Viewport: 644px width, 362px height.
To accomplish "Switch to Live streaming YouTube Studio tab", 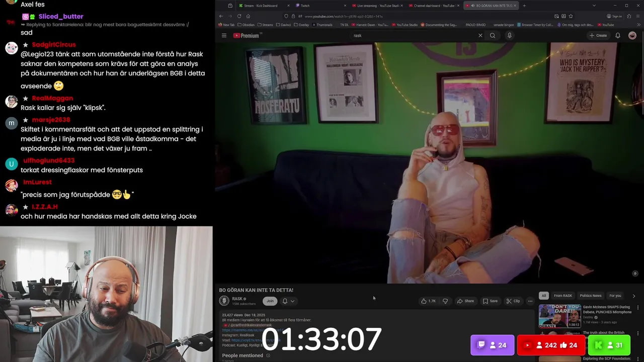I will pos(378,6).
